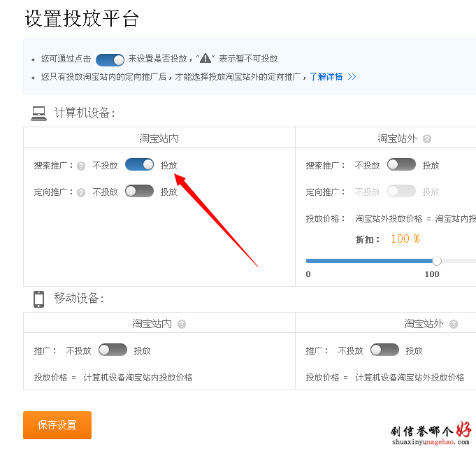Open the 了解详情 link
476x449 pixels.
click(326, 77)
